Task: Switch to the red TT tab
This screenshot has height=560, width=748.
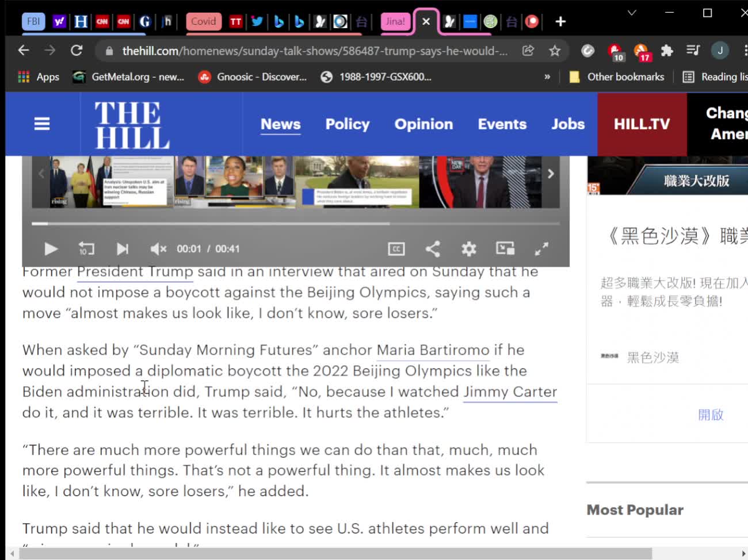Action: click(236, 21)
